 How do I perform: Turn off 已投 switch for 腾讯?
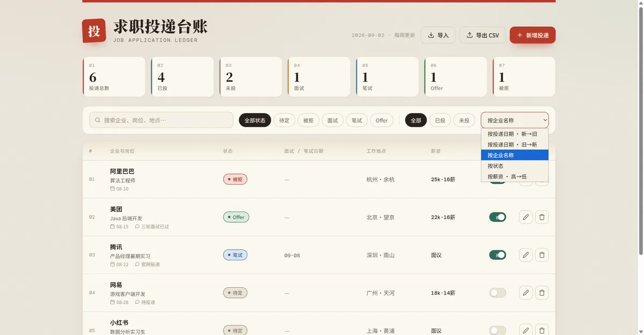pyautogui.click(x=497, y=255)
